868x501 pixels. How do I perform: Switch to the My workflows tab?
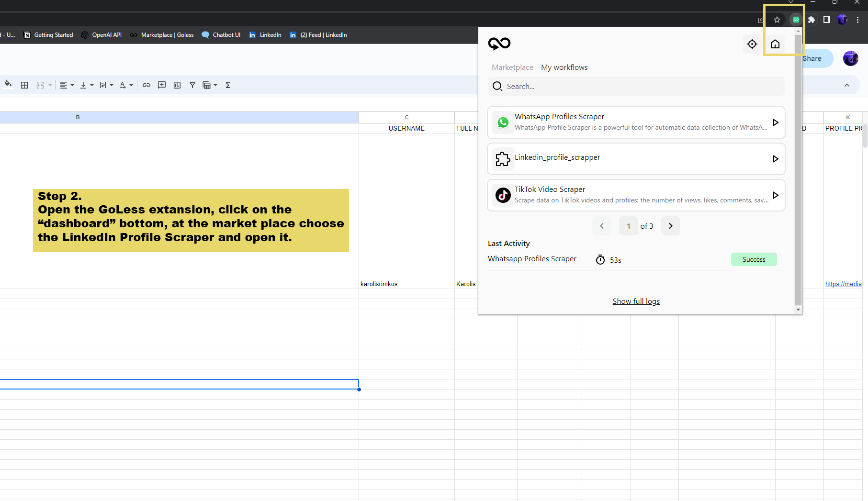pos(564,67)
